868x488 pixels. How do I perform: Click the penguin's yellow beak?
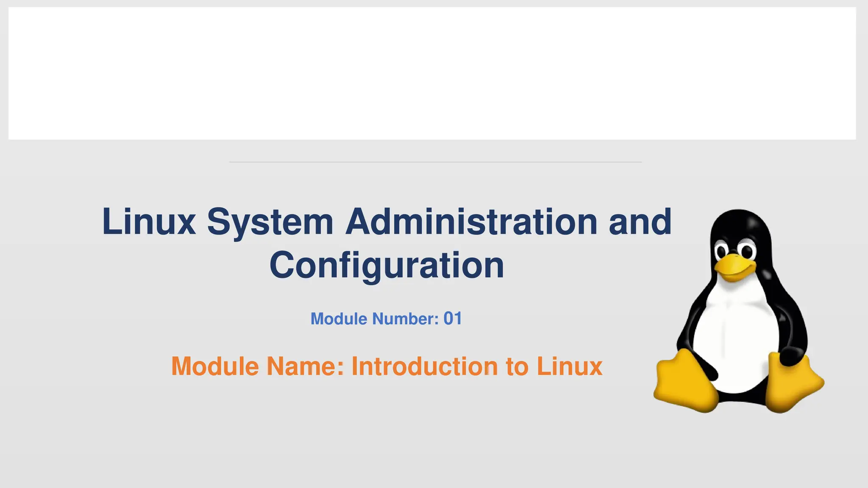pos(734,266)
